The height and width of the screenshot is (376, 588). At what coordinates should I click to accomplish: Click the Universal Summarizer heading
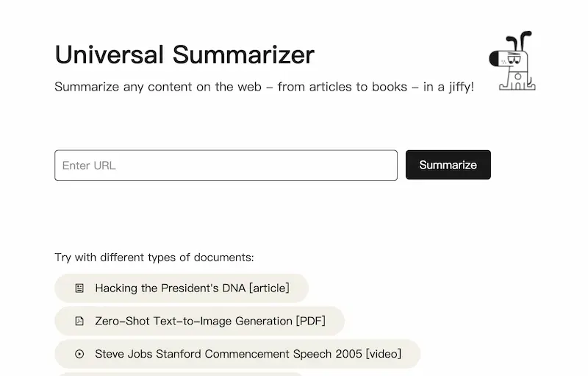click(184, 54)
